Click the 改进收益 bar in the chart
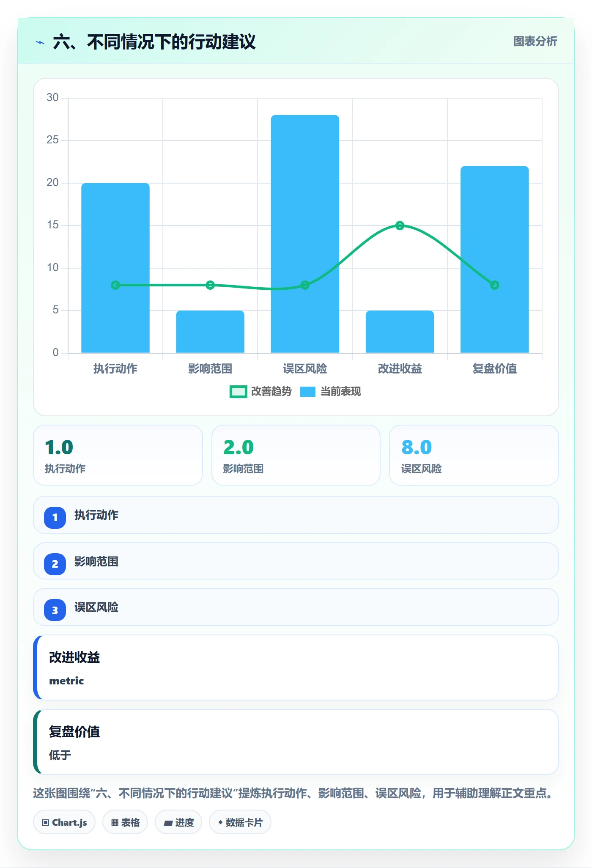This screenshot has height=868, width=592. [400, 332]
